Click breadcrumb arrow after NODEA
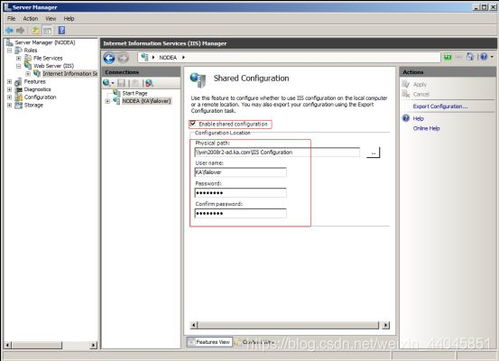499x361 pixels. tap(183, 58)
